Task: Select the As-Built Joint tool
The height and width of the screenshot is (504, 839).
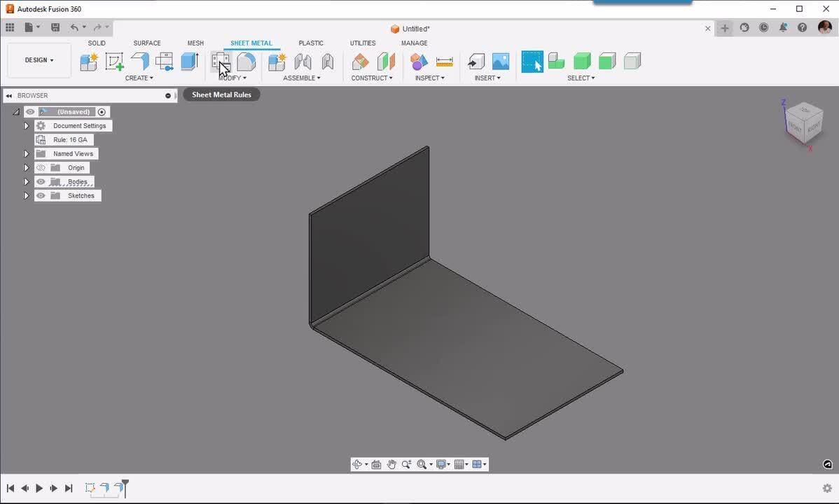Action: (328, 62)
